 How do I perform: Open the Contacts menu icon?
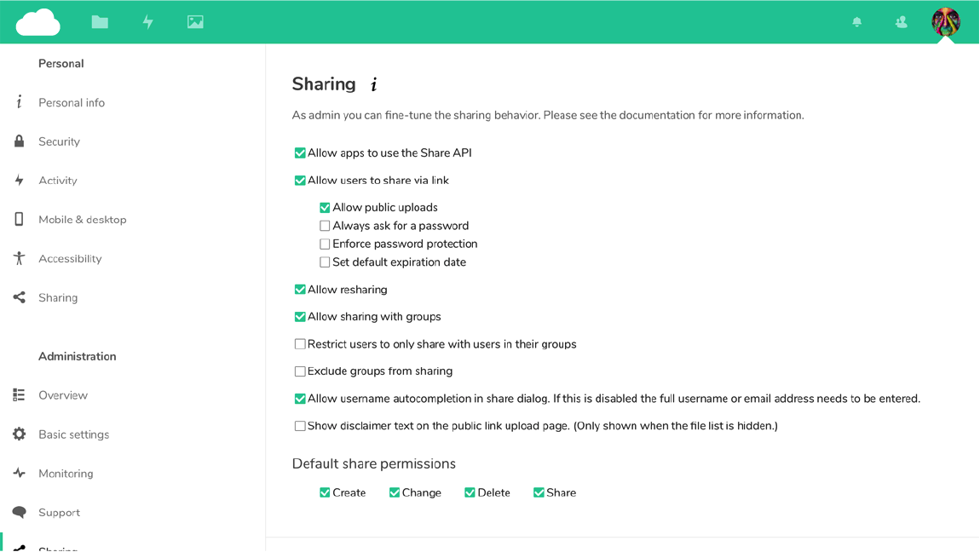click(901, 22)
